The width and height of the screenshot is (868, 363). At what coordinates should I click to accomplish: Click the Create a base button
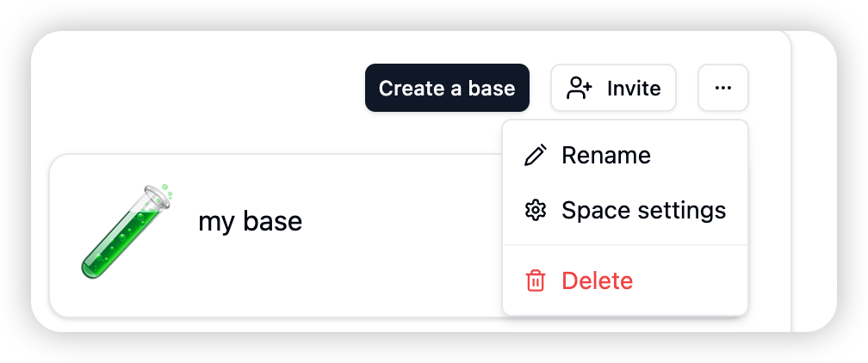(447, 88)
